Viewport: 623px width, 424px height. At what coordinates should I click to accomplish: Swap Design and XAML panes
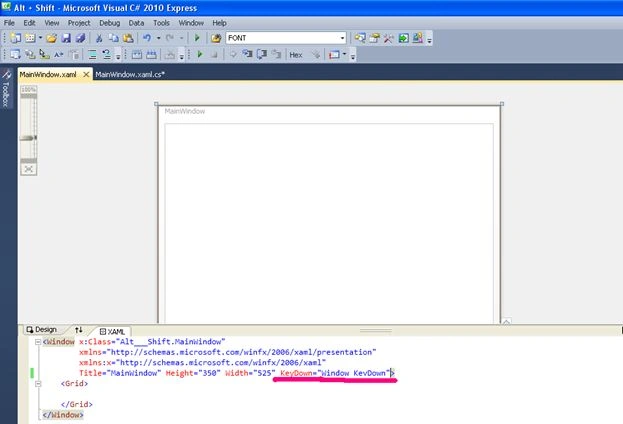coord(79,330)
